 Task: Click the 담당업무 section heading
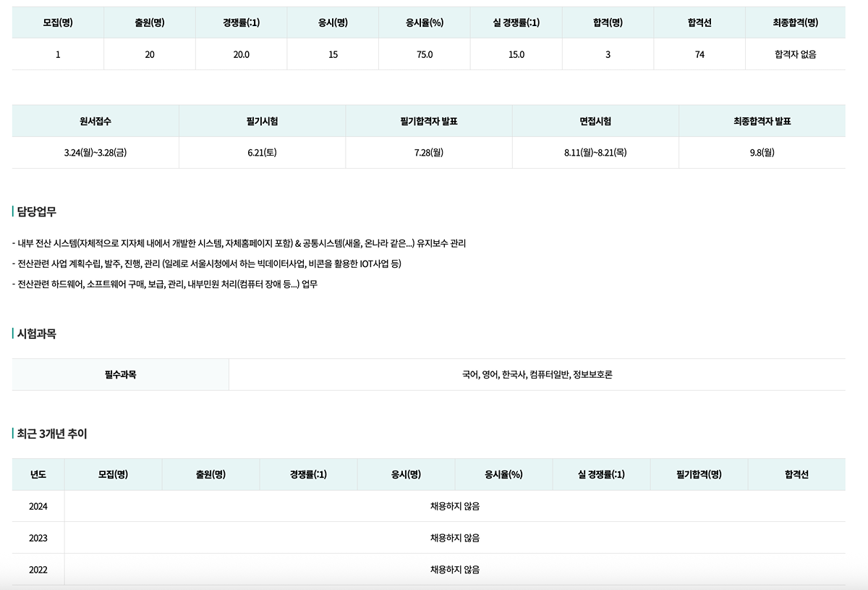click(36, 212)
